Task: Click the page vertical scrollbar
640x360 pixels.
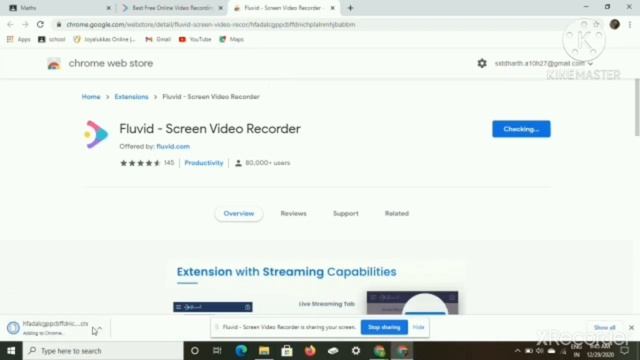Action: tap(637, 108)
